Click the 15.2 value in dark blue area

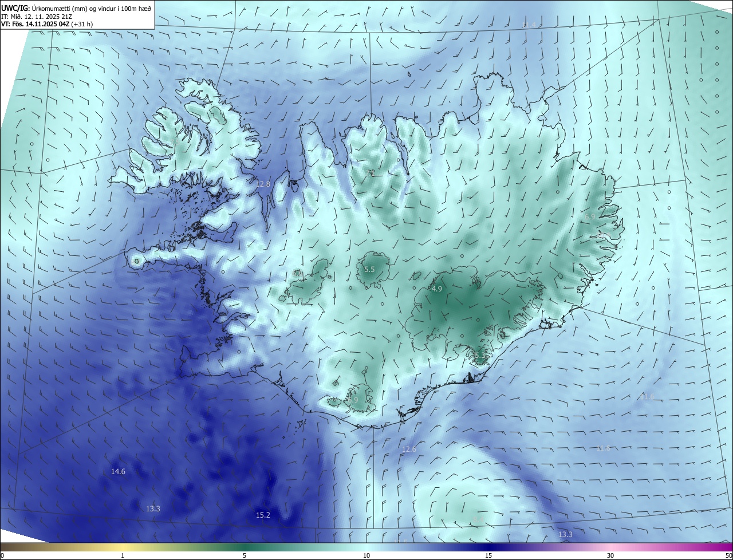263,515
